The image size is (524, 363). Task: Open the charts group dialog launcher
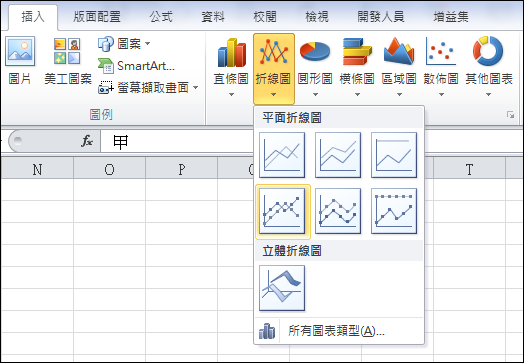[x=510, y=115]
